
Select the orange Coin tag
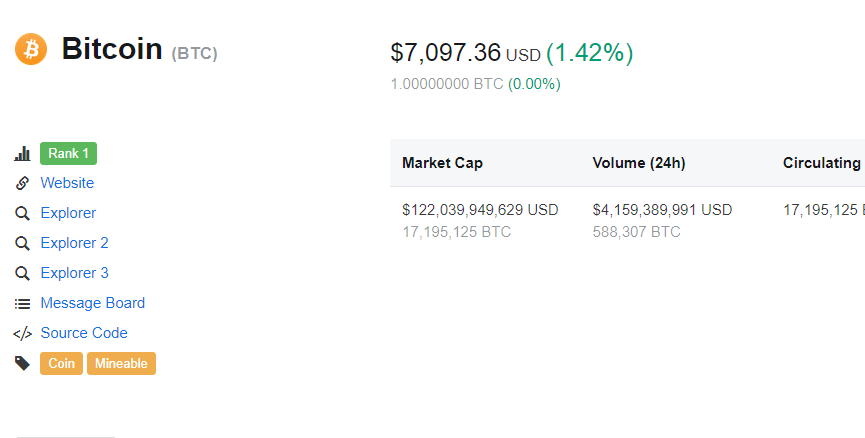point(61,364)
